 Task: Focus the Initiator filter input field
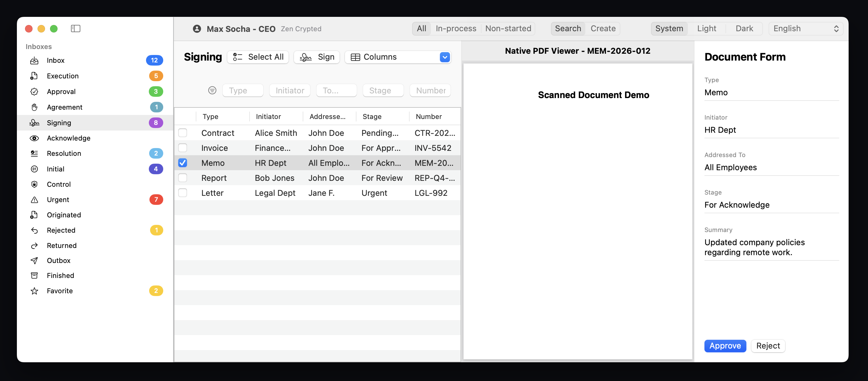(x=290, y=91)
